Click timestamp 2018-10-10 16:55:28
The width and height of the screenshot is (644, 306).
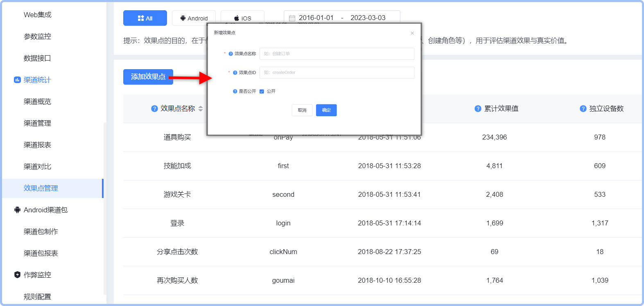[389, 280]
